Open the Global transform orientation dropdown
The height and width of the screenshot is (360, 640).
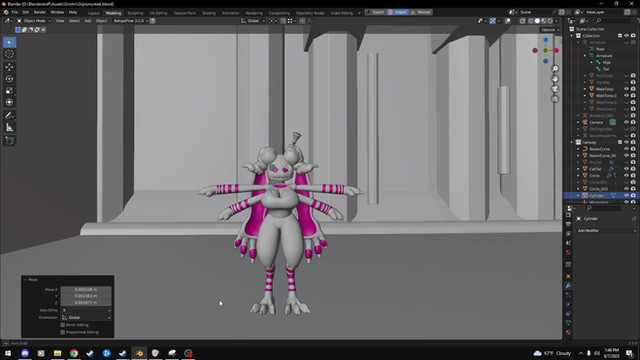253,21
